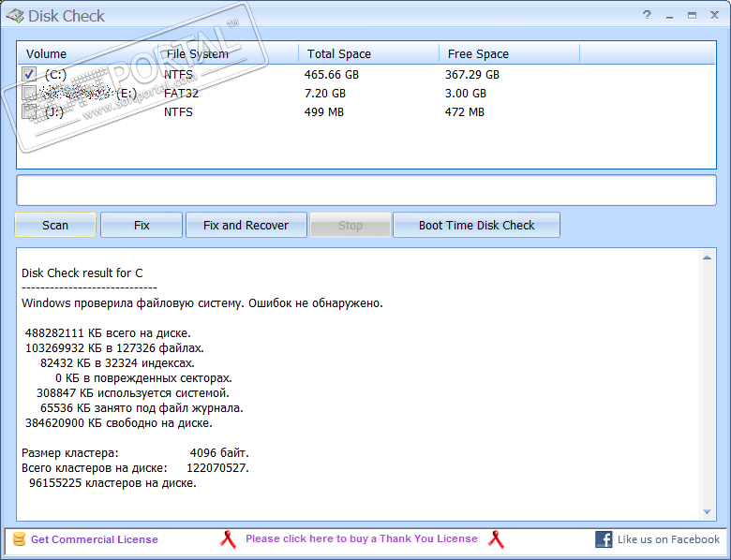Click the Fix and Recover button
This screenshot has height=560, width=731.
[x=246, y=225]
